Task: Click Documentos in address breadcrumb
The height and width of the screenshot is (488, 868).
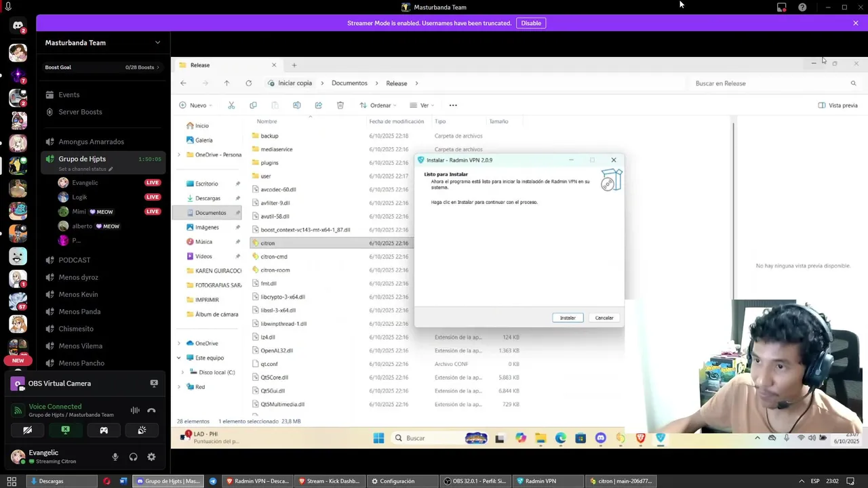Action: coord(349,83)
